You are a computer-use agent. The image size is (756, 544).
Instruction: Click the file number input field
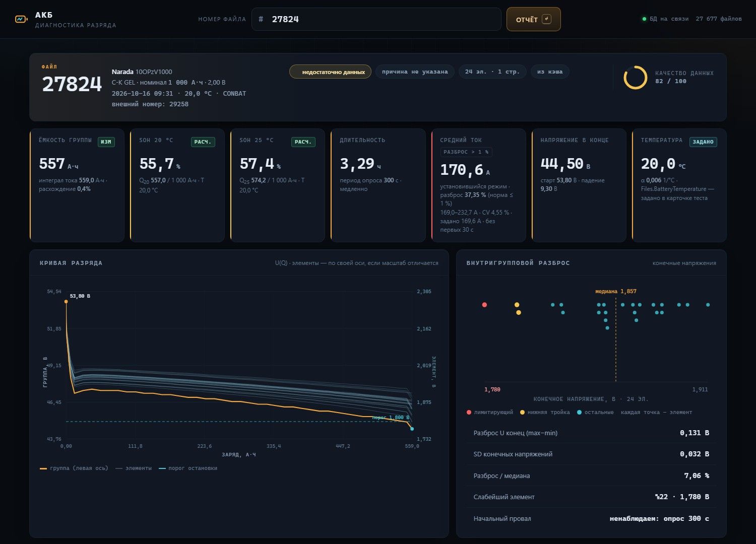tap(376, 19)
